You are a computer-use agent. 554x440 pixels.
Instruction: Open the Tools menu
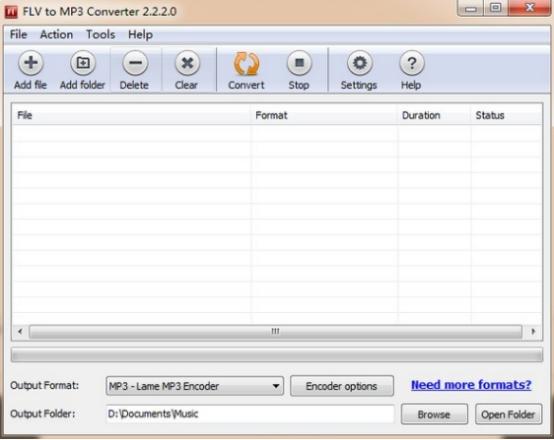point(101,35)
